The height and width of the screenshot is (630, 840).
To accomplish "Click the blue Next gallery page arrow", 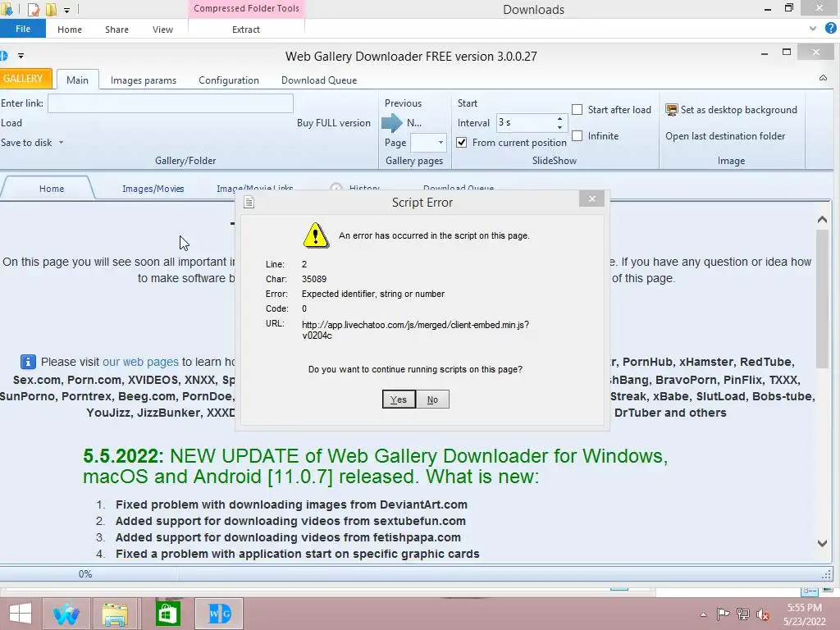I will pos(391,123).
